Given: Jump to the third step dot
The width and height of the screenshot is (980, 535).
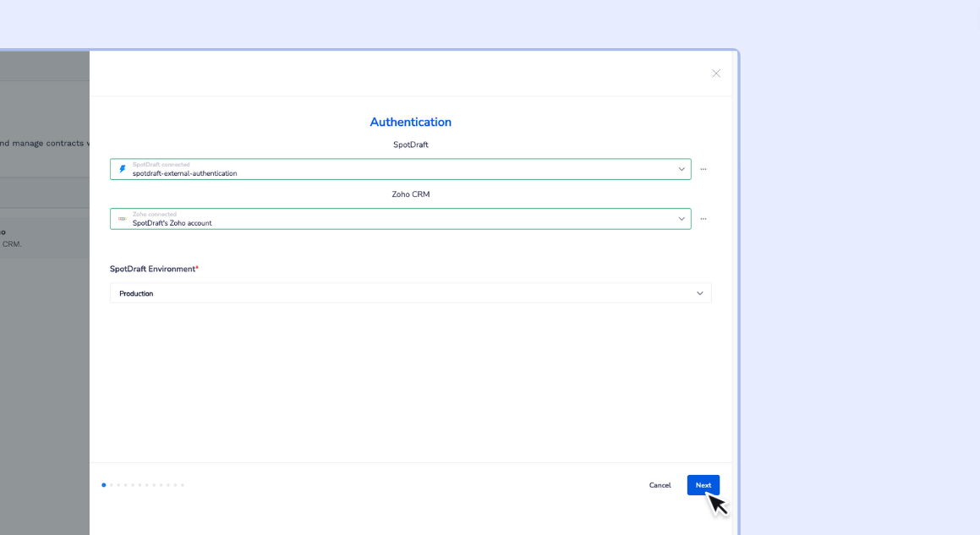Looking at the screenshot, I should [118, 485].
